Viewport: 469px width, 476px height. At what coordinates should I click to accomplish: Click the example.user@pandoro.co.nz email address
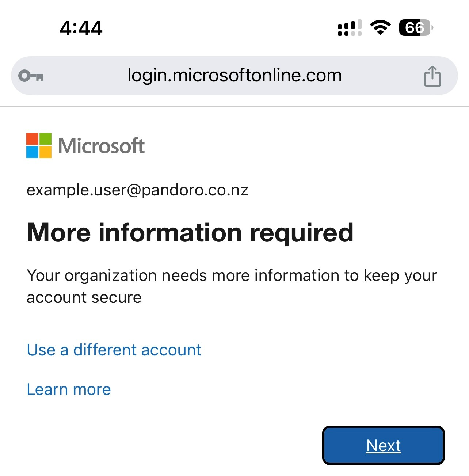tap(137, 190)
